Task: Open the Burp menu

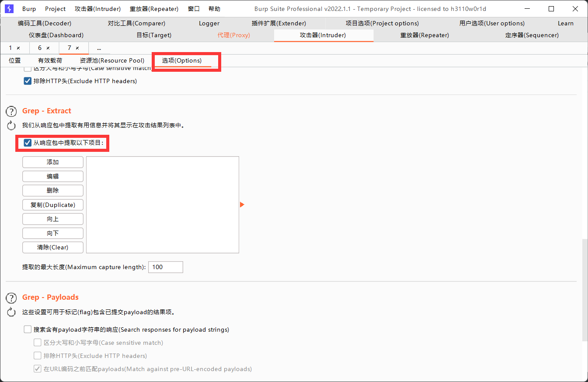Action: click(x=29, y=9)
